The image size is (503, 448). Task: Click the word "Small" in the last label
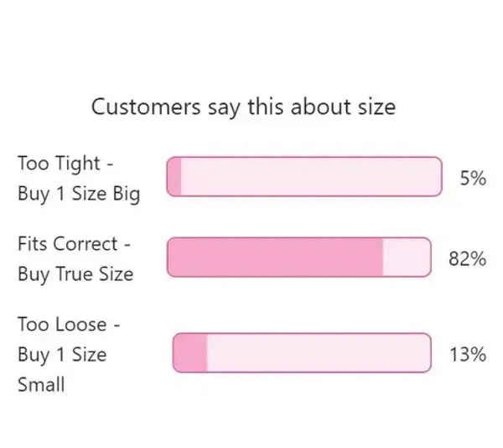pyautogui.click(x=41, y=385)
